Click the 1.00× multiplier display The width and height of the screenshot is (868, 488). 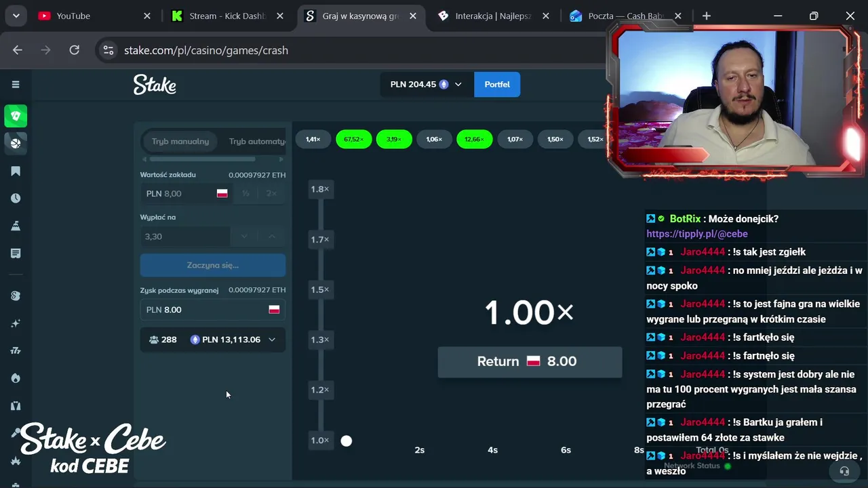point(530,312)
